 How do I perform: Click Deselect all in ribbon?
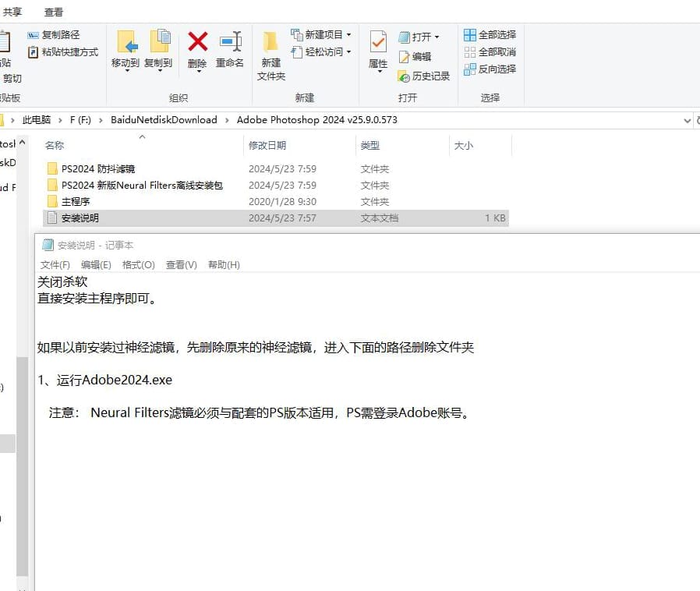tap(490, 52)
